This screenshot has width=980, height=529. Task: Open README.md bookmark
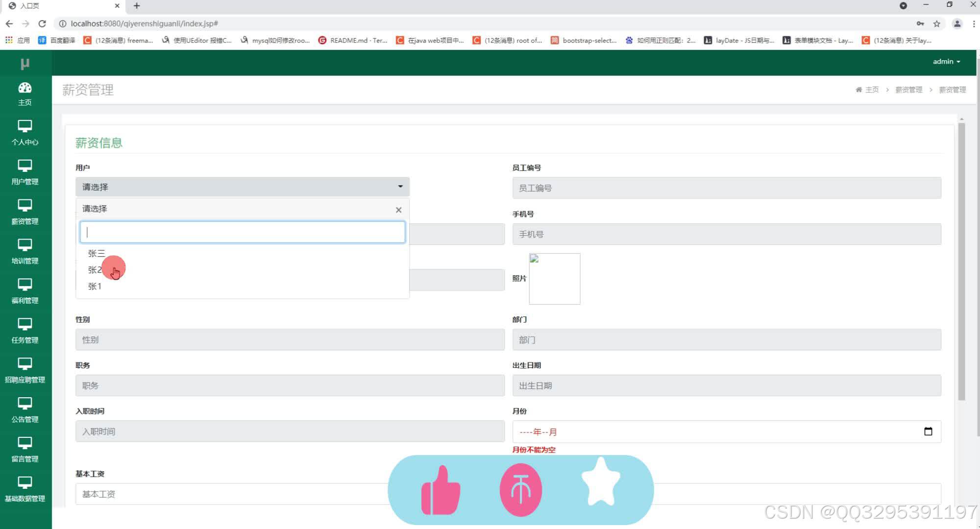(x=353, y=40)
